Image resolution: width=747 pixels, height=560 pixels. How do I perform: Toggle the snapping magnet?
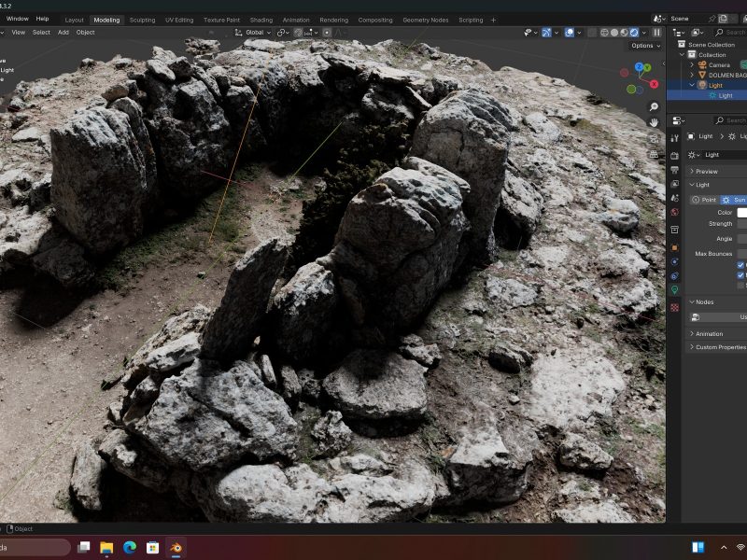coord(298,33)
